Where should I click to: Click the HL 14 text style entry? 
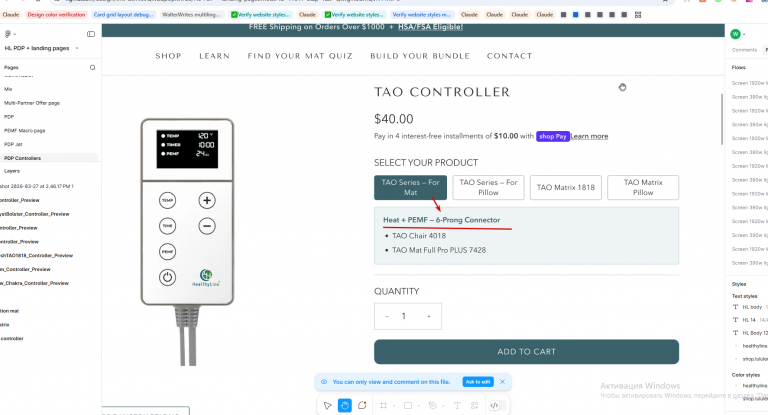coord(749,320)
